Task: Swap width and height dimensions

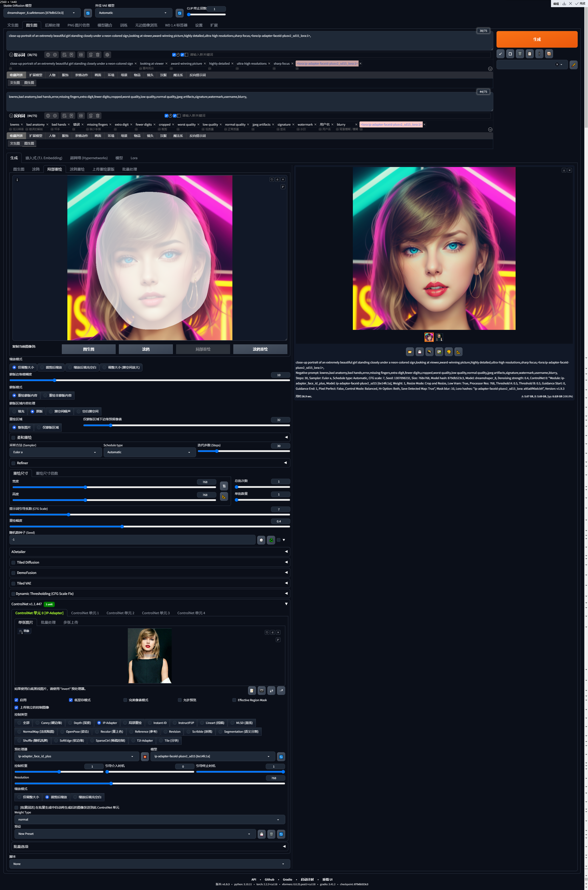Action: click(224, 486)
